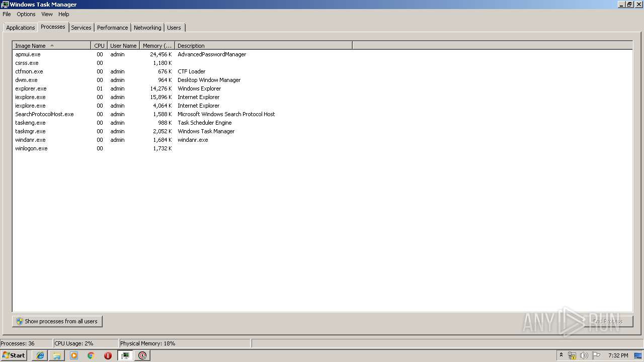Sort by the CPU column header
The height and width of the screenshot is (362, 644).
coord(99,46)
